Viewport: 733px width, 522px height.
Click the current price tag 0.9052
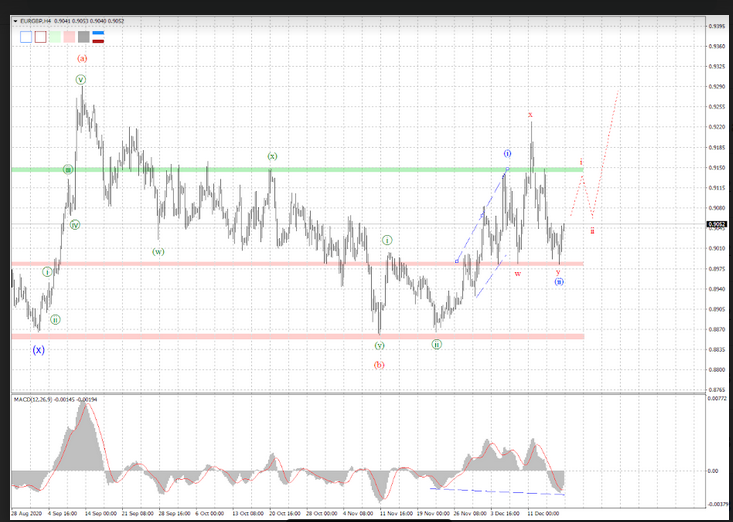[717, 225]
